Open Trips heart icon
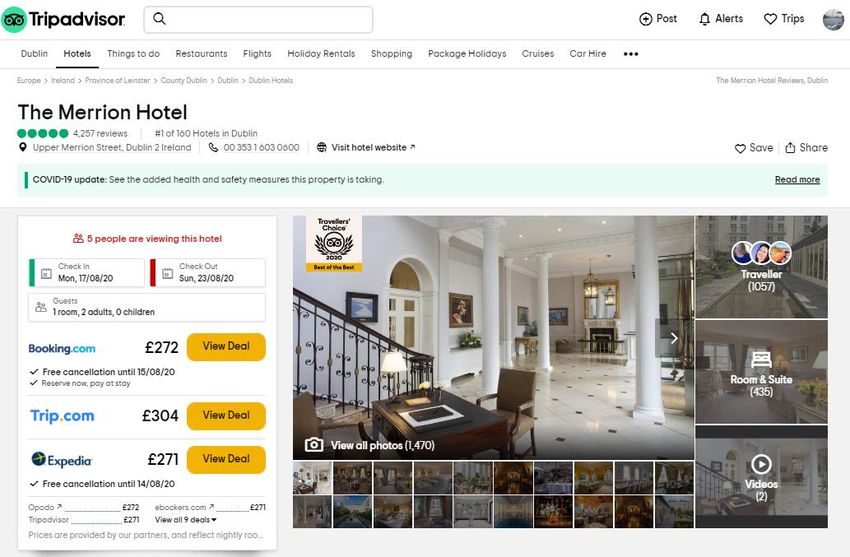This screenshot has height=557, width=850. [770, 19]
